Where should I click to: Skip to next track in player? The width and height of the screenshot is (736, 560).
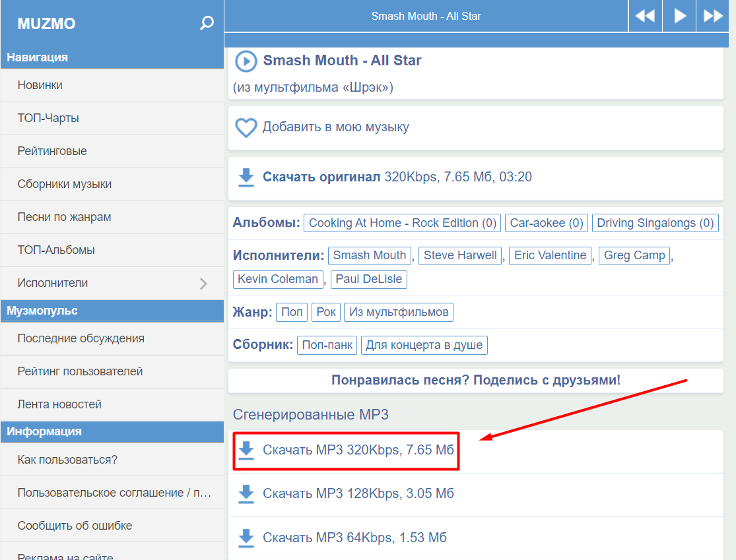[714, 16]
